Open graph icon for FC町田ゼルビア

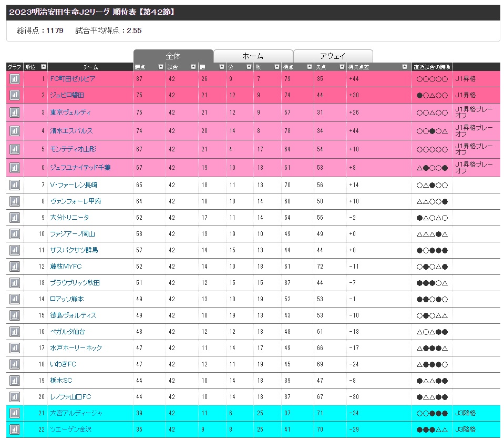tap(14, 79)
